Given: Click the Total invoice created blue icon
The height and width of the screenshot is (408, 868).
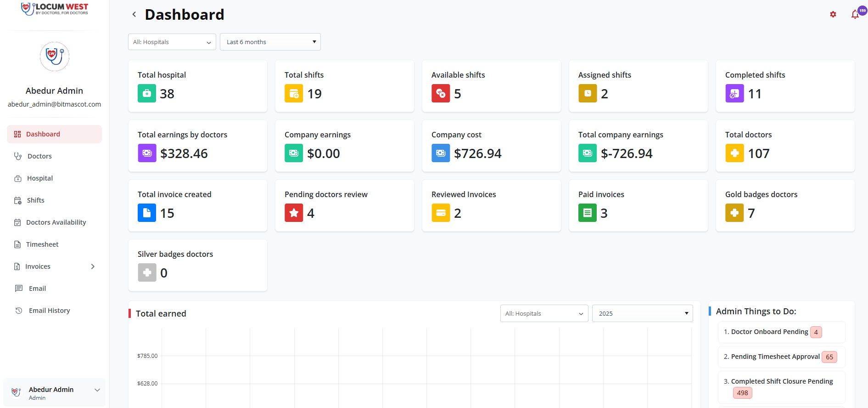Looking at the screenshot, I should (147, 213).
